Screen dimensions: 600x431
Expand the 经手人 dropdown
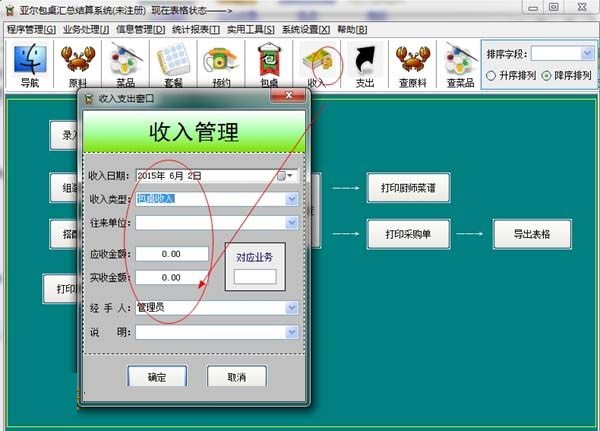pos(292,307)
